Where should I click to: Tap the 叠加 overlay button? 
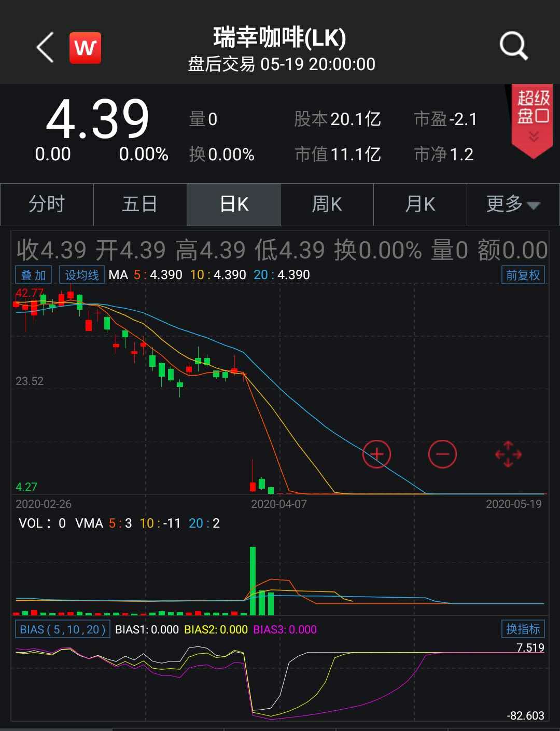click(34, 274)
